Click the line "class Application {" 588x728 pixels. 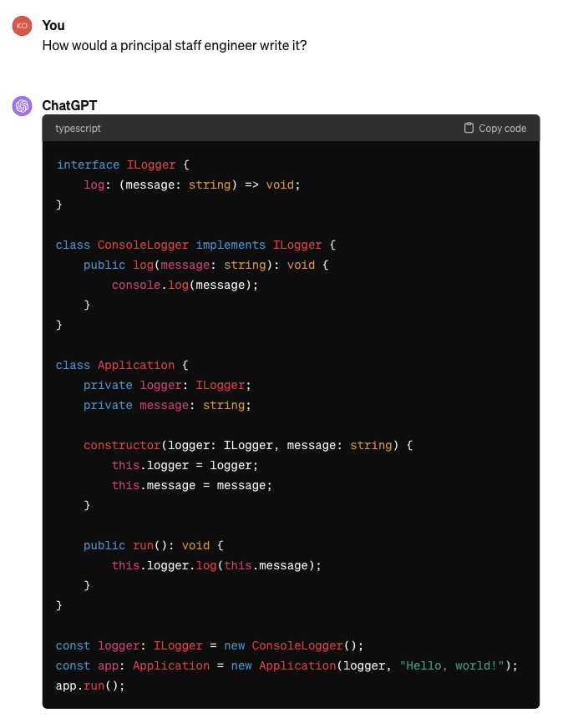click(122, 366)
